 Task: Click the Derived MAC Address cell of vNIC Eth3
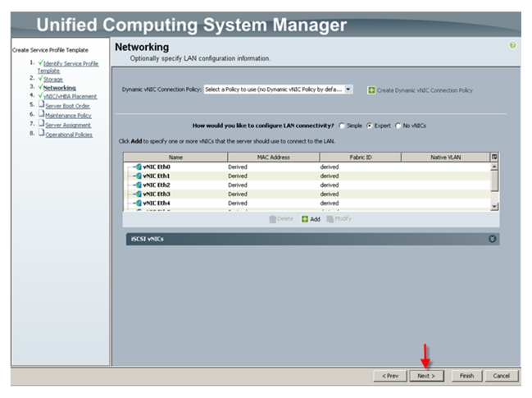(238, 194)
